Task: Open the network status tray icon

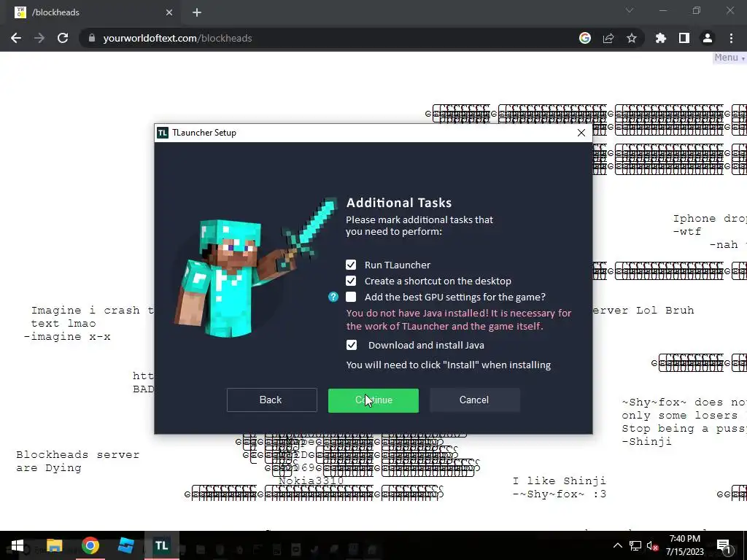Action: [635, 545]
